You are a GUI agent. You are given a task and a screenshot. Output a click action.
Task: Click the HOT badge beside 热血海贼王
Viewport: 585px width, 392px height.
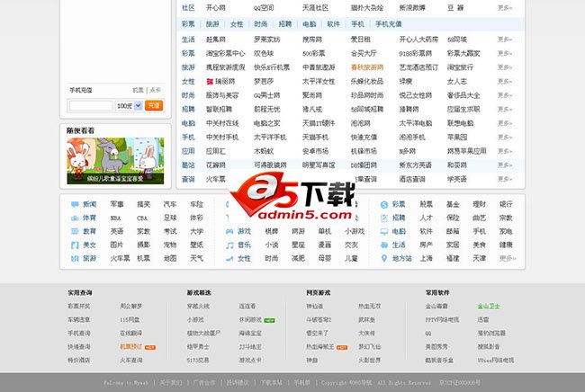coord(342,347)
